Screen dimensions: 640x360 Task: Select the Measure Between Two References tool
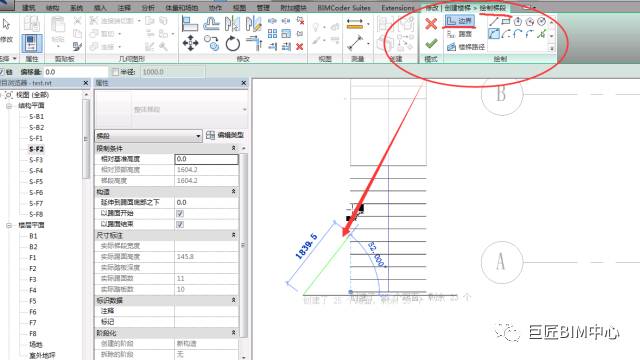(355, 42)
